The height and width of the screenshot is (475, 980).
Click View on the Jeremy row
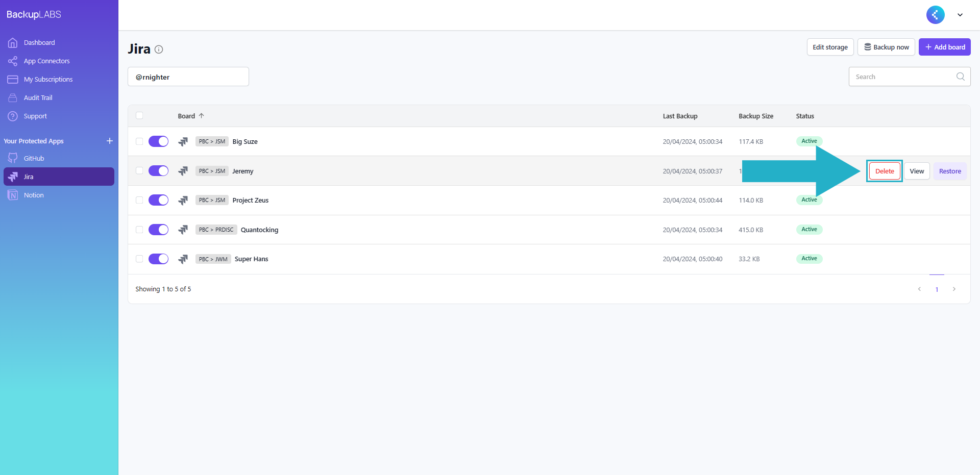(917, 171)
